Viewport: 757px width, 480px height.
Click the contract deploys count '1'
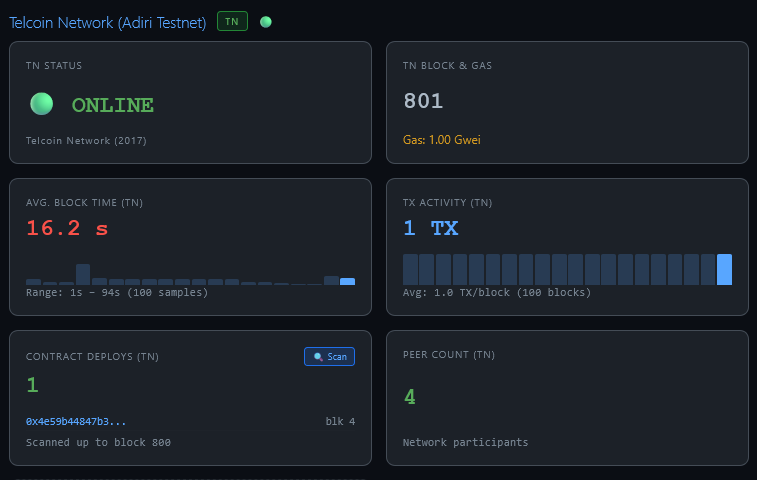pyautogui.click(x=32, y=385)
